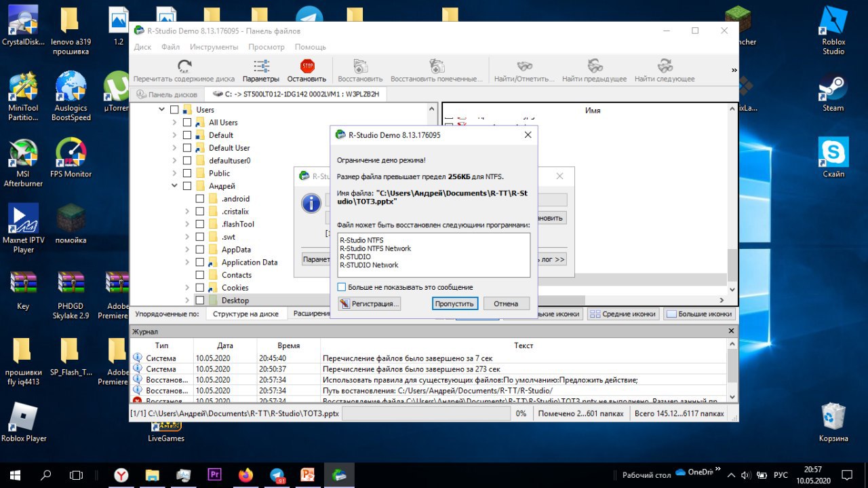Image resolution: width=868 pixels, height=488 pixels.
Task: Expand the AppData tree node
Action: [187, 249]
